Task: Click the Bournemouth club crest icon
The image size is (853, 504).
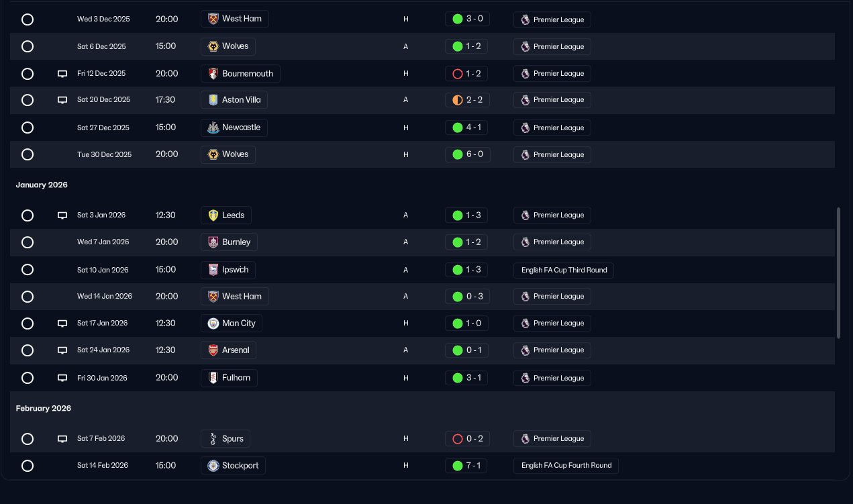Action: click(x=213, y=74)
